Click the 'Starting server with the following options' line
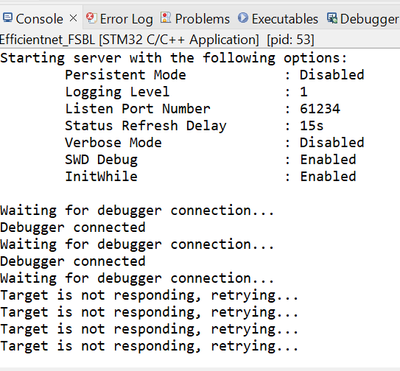The height and width of the screenshot is (371, 400). click(x=174, y=58)
